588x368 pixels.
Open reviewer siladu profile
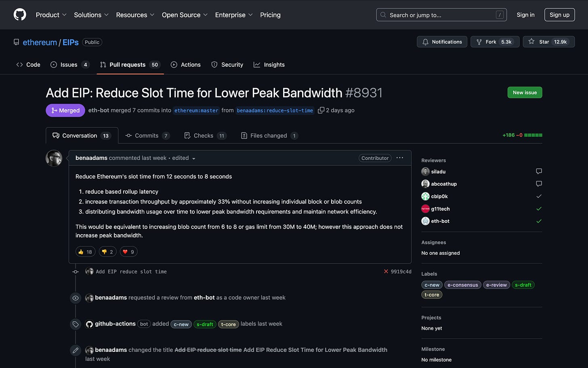pyautogui.click(x=438, y=171)
